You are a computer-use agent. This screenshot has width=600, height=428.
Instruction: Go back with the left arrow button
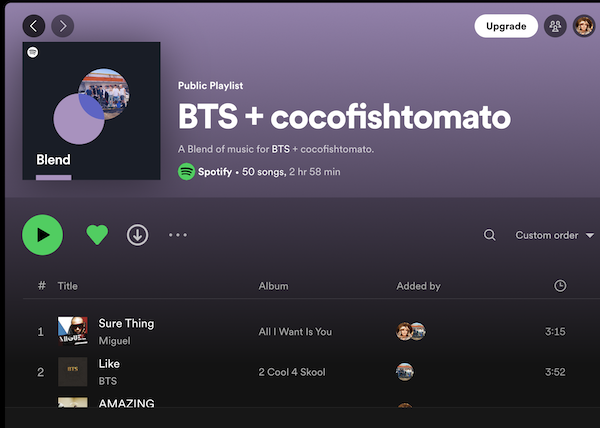tap(34, 26)
